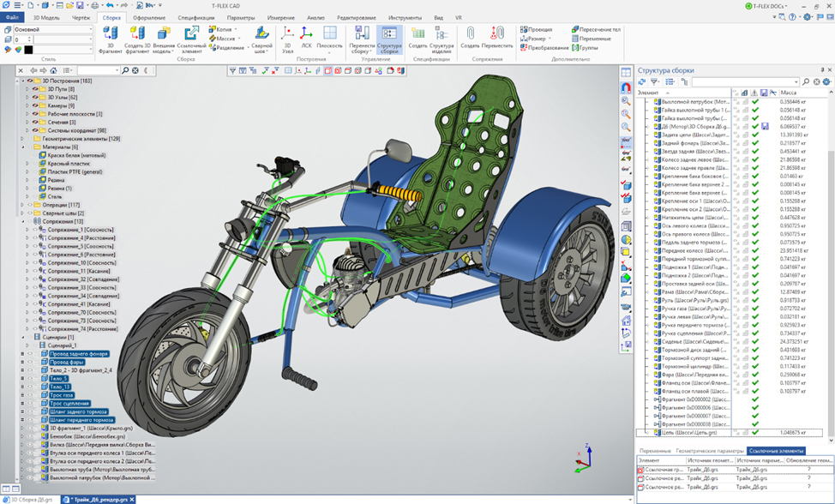Activate the Структура сборки button

coord(389,38)
